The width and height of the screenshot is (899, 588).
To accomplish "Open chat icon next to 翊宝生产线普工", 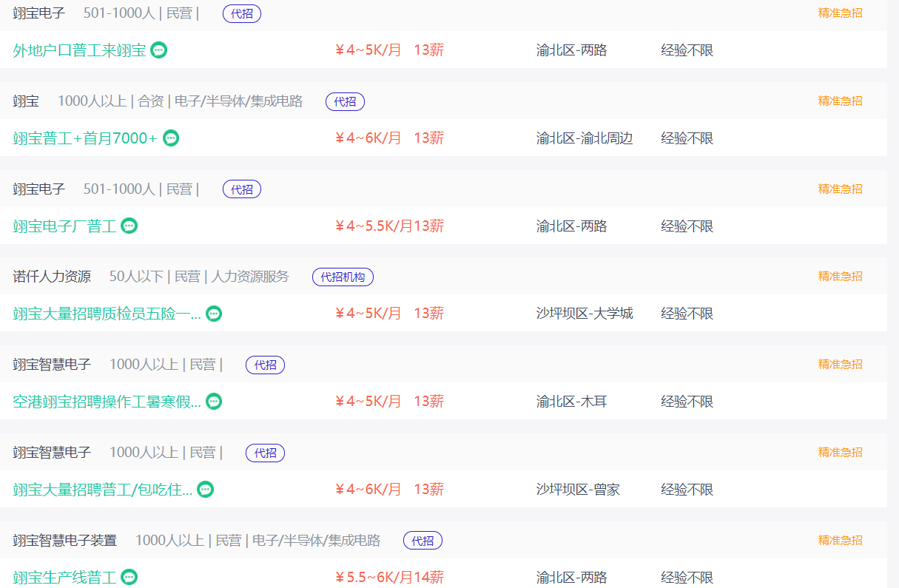I will pos(129,577).
